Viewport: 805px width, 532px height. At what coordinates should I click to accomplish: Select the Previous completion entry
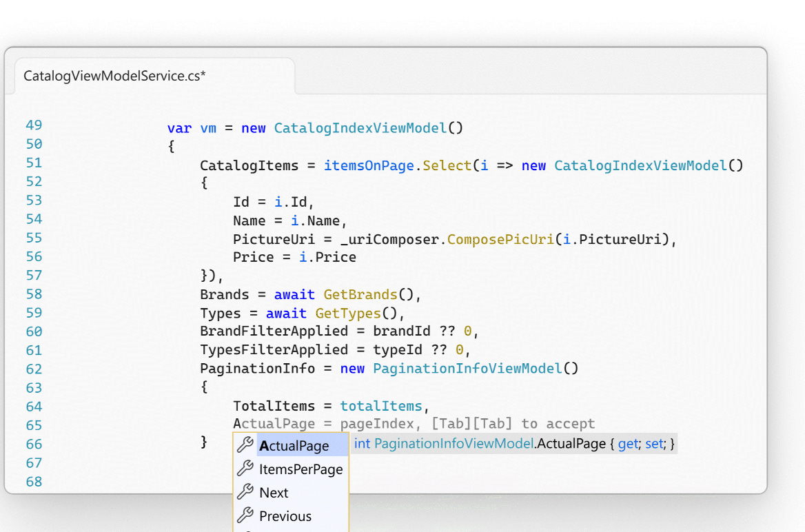click(x=285, y=515)
